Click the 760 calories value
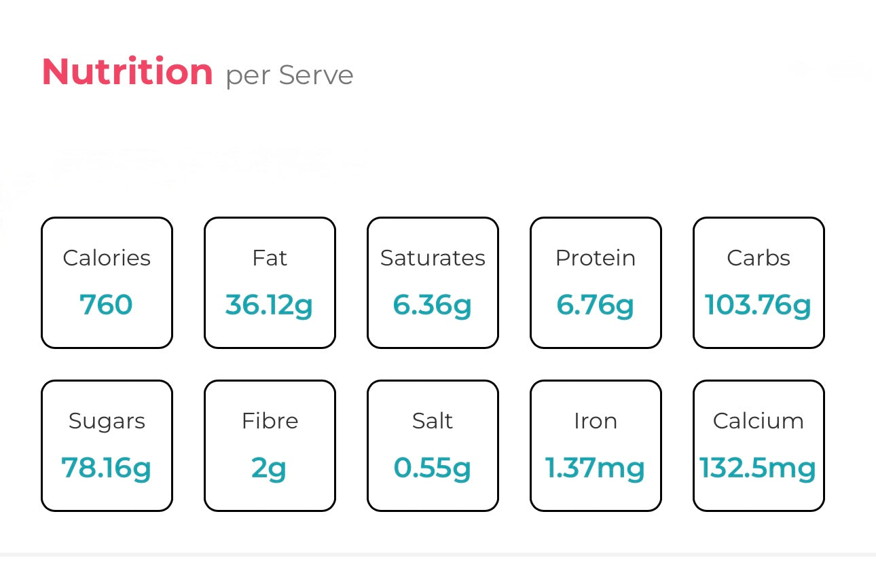Screen dimensions: 876x588 107,305
